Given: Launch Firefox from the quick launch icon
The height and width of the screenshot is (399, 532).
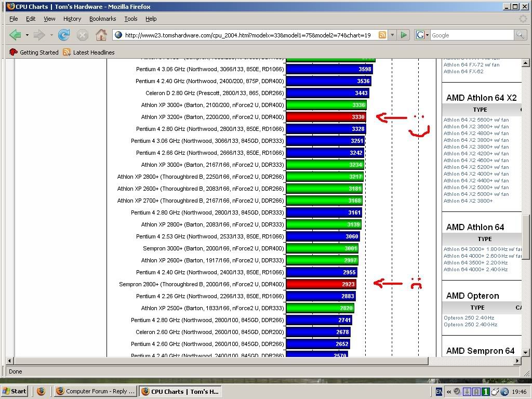Looking at the screenshot, I should [41, 391].
